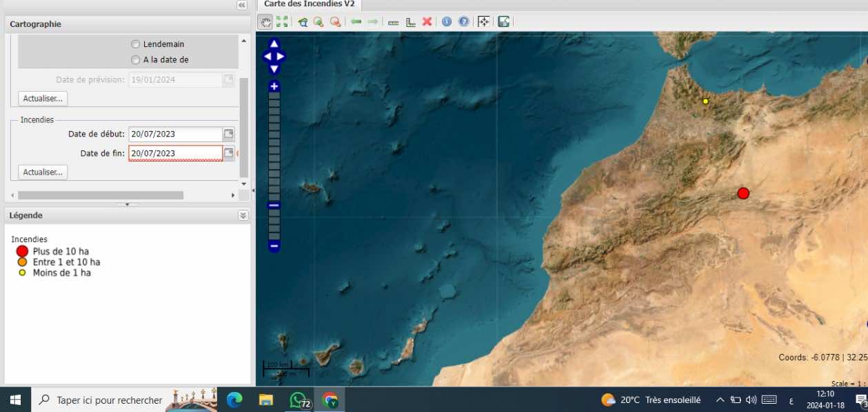Go back to previous map view arrow
The width and height of the screenshot is (868, 412).
coord(356,22)
